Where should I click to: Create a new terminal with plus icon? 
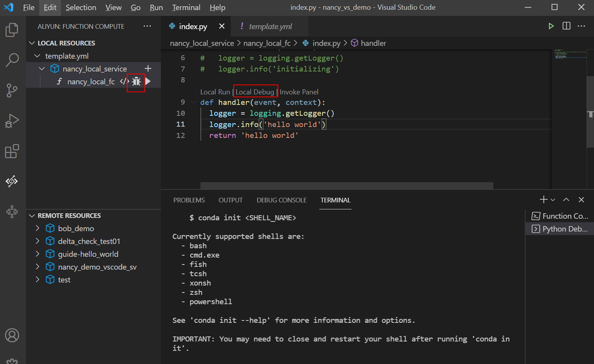(x=543, y=199)
